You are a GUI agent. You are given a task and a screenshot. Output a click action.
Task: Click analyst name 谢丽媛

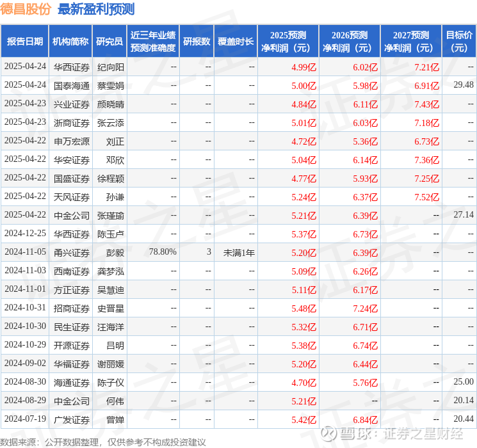pyautogui.click(x=111, y=364)
